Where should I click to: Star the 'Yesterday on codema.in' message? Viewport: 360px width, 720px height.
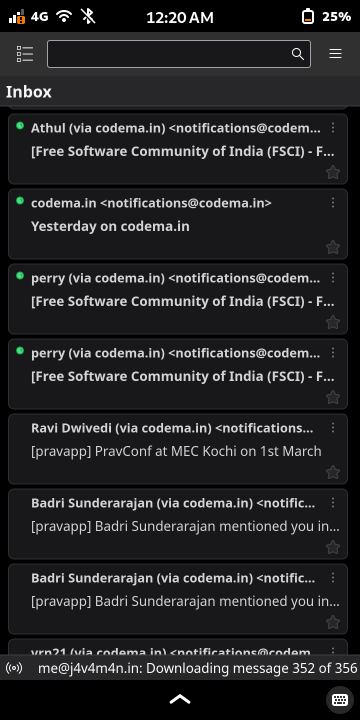(x=333, y=248)
